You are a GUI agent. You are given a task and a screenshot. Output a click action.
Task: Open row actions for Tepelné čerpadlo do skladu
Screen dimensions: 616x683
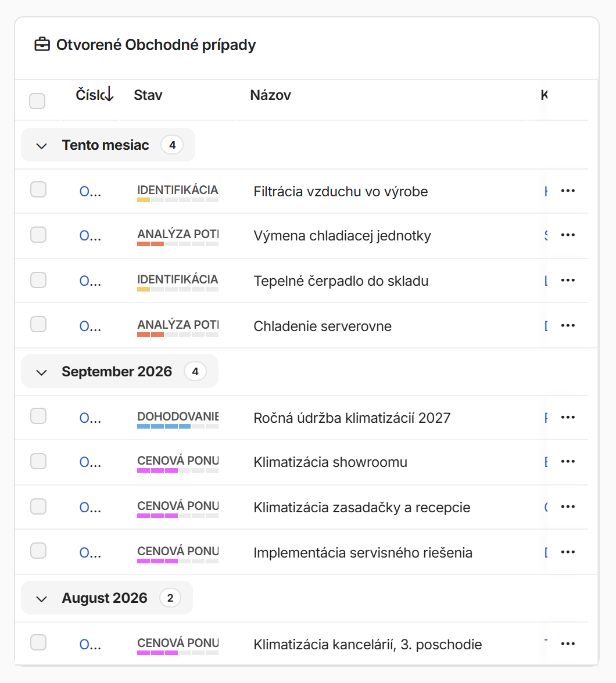click(568, 280)
